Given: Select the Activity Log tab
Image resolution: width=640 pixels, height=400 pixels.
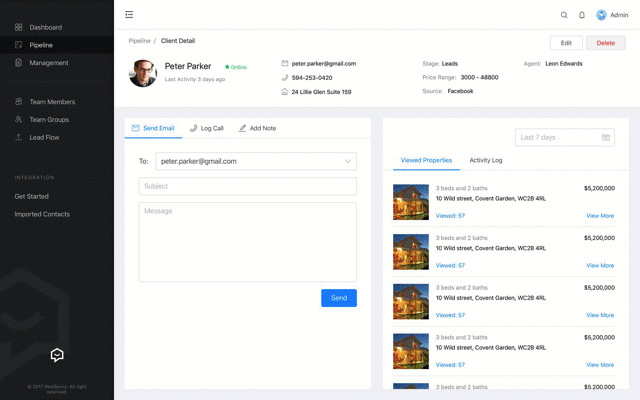Looking at the screenshot, I should pos(486,160).
